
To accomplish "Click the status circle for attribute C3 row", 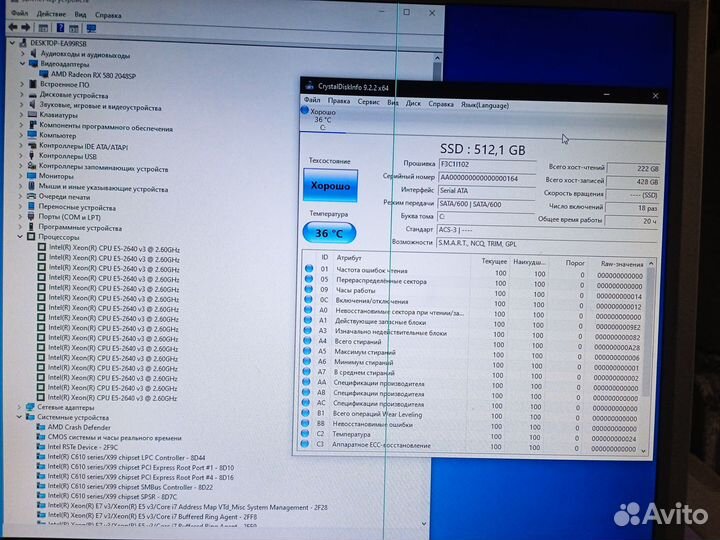I will (x=304, y=444).
